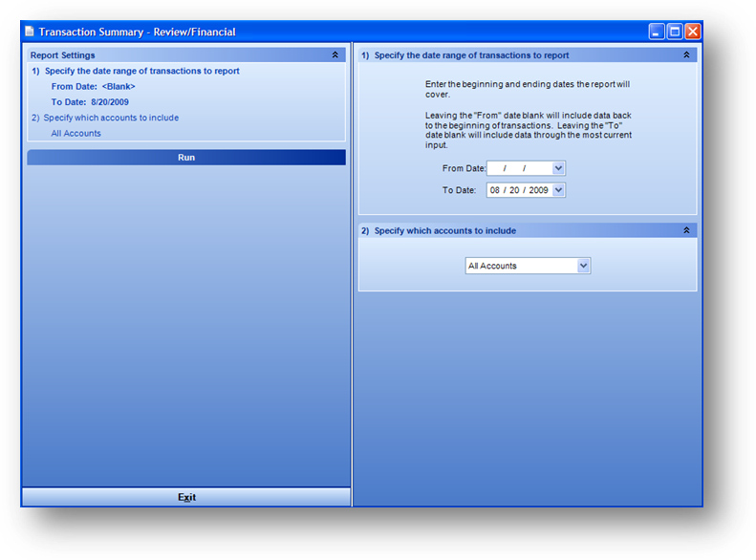Select the month '08' in To Date
This screenshot has width=756, height=560.
click(x=496, y=191)
